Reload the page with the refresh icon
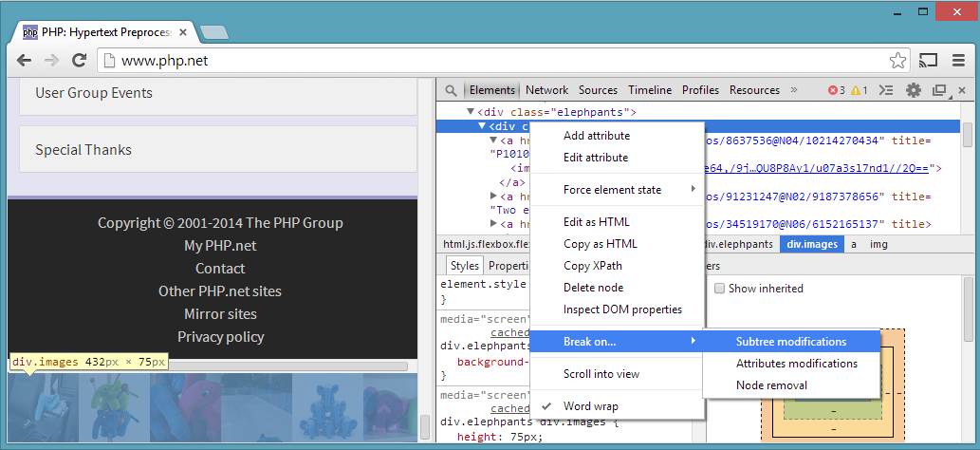 tap(79, 61)
